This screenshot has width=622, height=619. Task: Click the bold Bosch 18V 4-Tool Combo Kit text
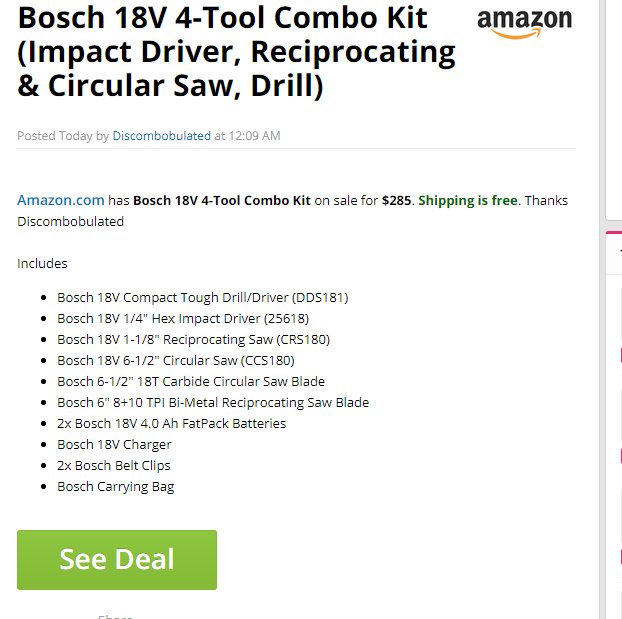click(222, 200)
